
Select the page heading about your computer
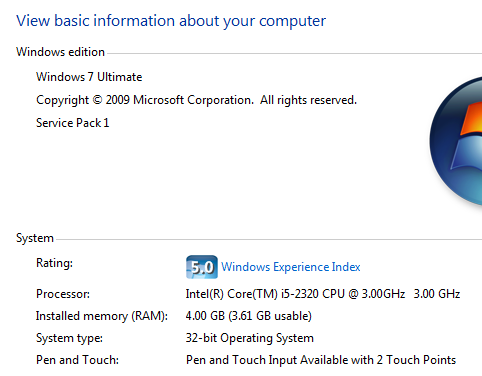pyautogui.click(x=171, y=21)
